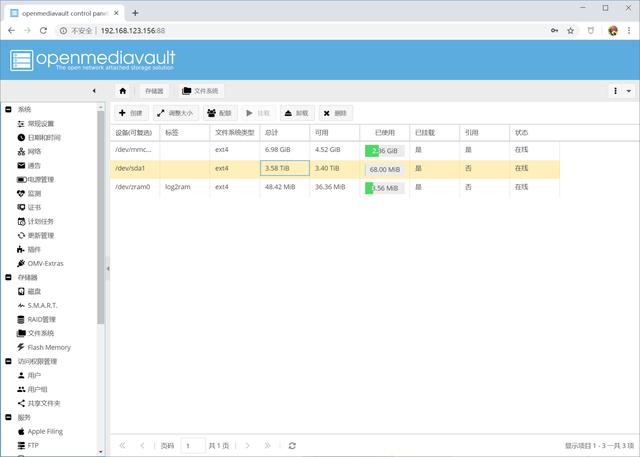Open dropdown arrow beside header kebab menu
Screen dimensions: 640x457
(x=629, y=91)
